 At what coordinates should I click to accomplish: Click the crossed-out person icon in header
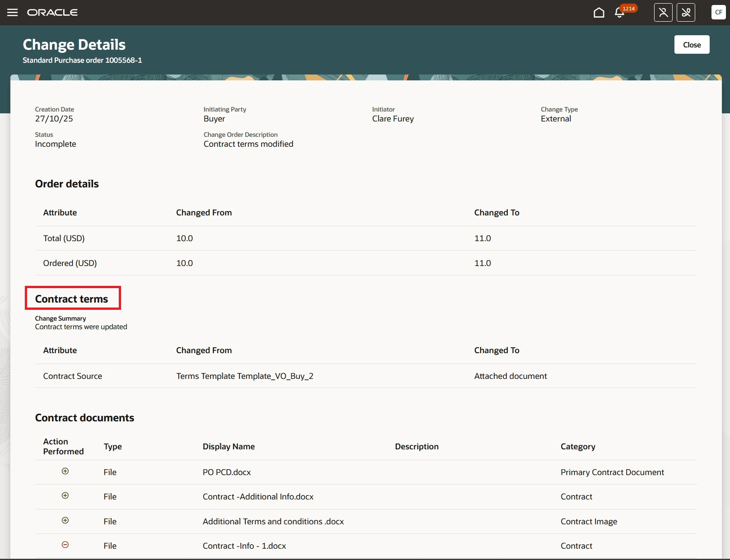click(663, 12)
